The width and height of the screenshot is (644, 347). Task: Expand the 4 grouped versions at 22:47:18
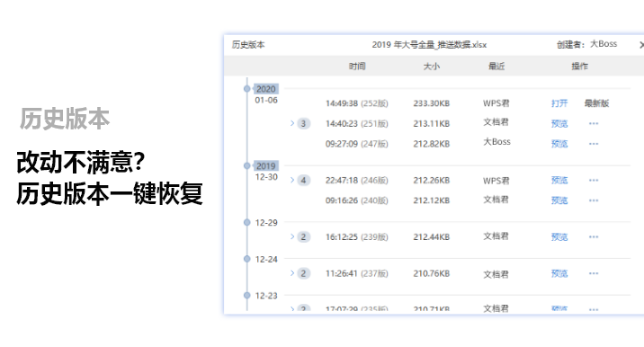tap(300, 181)
